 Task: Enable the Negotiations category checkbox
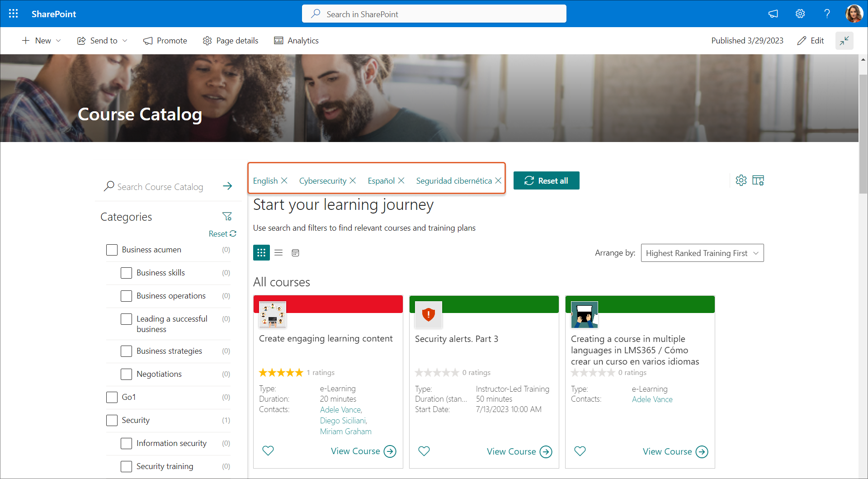pos(127,374)
